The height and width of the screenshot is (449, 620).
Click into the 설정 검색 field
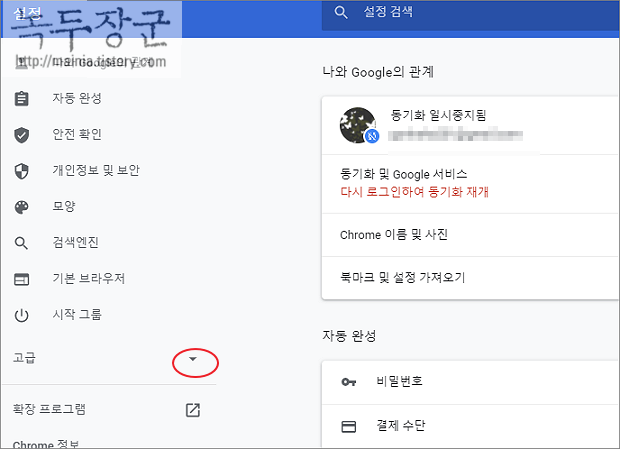(x=471, y=15)
